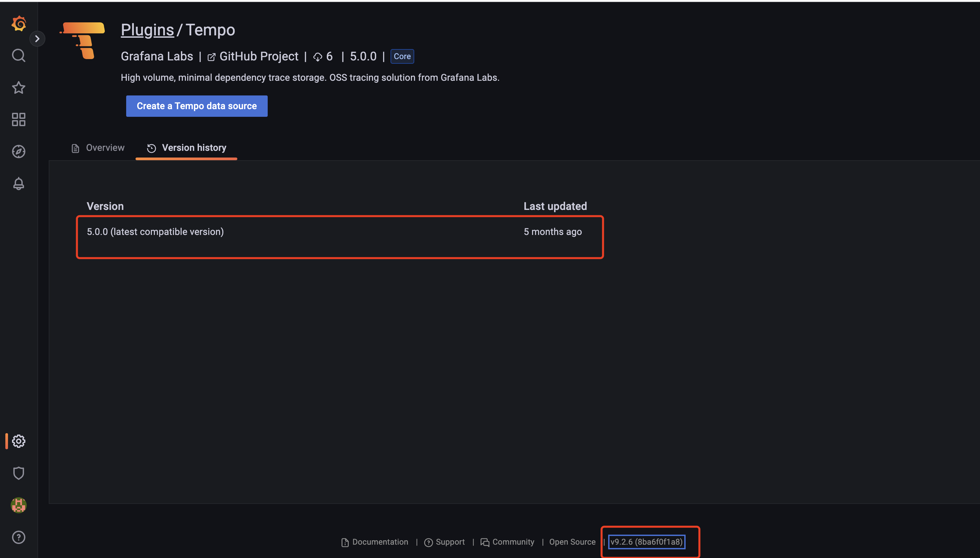The image size is (980, 558).
Task: Open Starred dashboards
Action: [x=18, y=87]
